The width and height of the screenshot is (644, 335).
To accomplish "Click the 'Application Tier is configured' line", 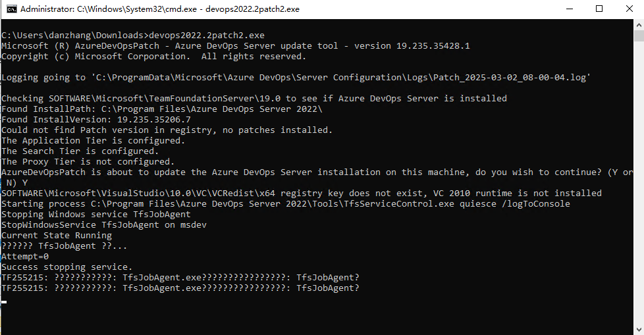I will click(x=94, y=140).
